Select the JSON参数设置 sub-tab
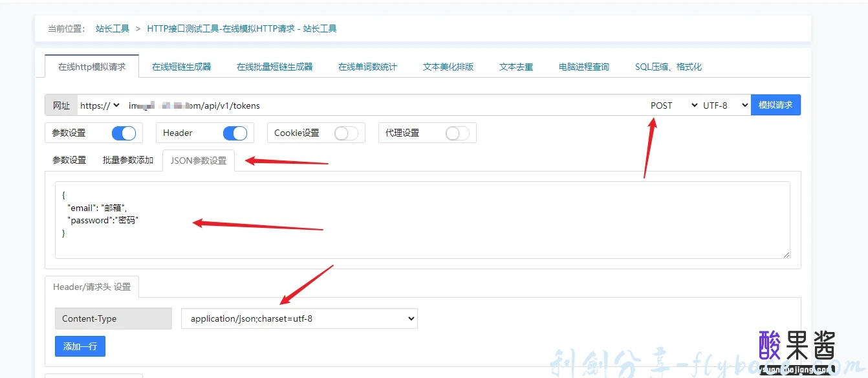Image resolution: width=868 pixels, height=378 pixels. click(197, 160)
